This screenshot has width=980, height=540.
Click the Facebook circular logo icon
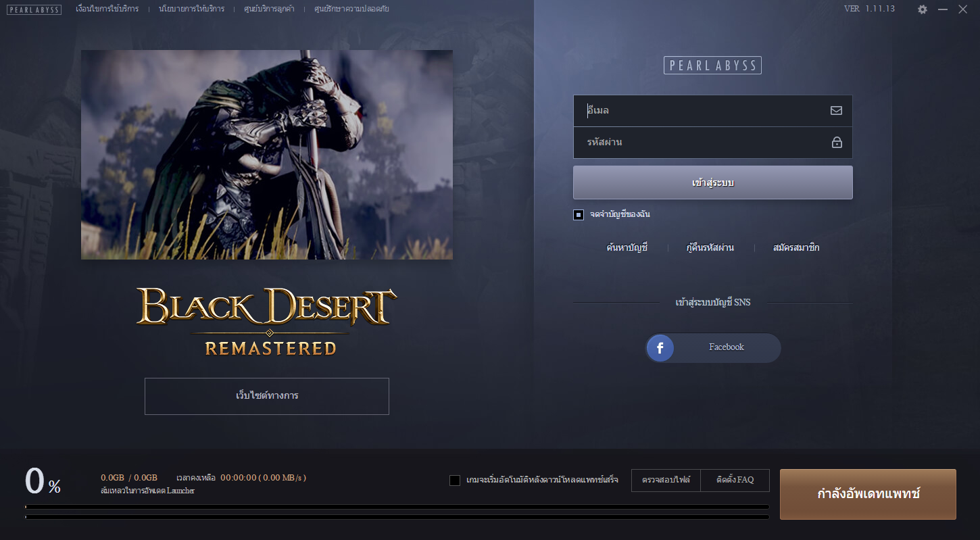tap(660, 348)
